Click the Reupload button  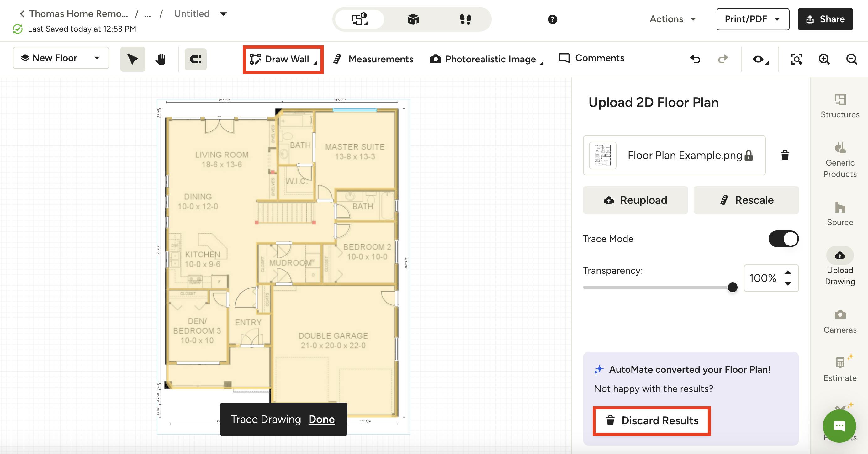[635, 200]
